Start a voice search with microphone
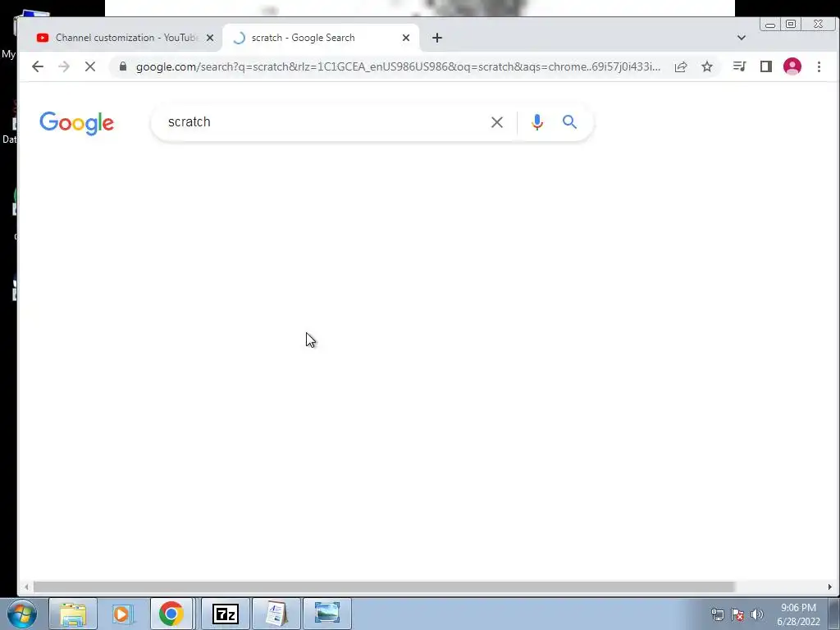Viewport: 840px width, 630px height. coord(536,122)
